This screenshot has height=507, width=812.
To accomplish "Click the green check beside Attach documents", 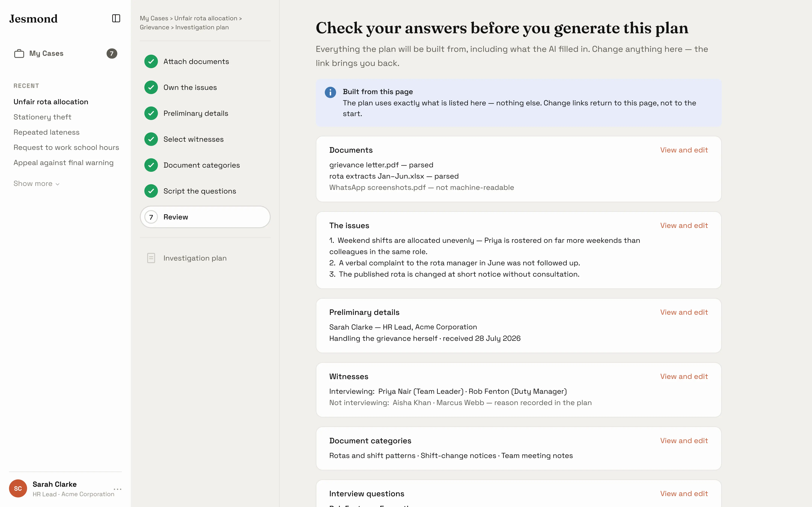I will click(151, 62).
